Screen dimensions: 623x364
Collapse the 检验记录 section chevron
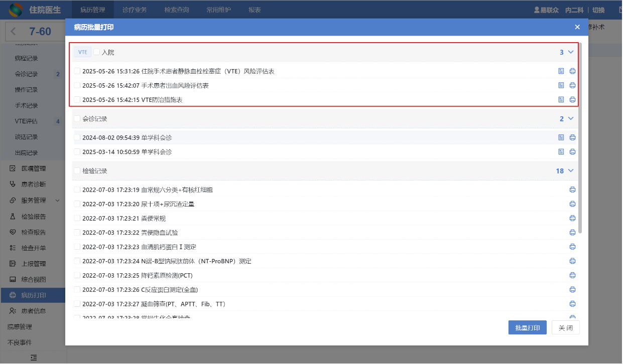pos(571,171)
